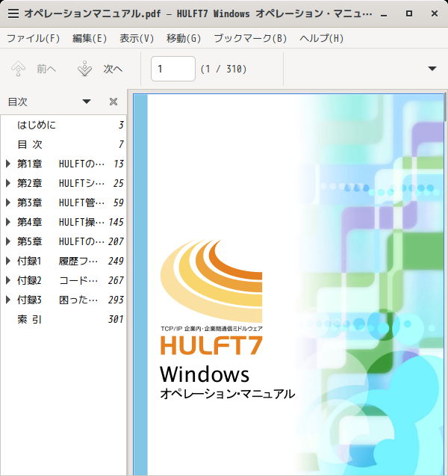This screenshot has height=476, width=448.
Task: Open the 移動(G) menu
Action: click(184, 39)
